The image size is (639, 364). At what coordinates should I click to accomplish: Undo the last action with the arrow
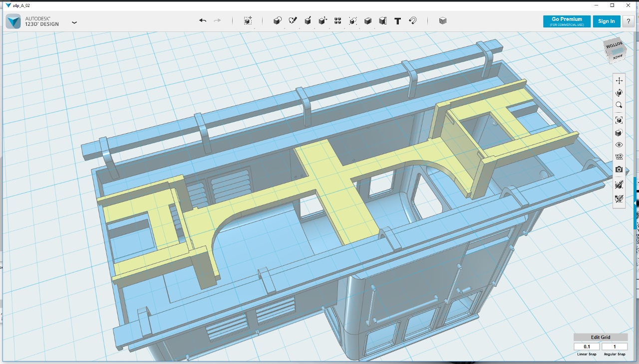pyautogui.click(x=203, y=20)
